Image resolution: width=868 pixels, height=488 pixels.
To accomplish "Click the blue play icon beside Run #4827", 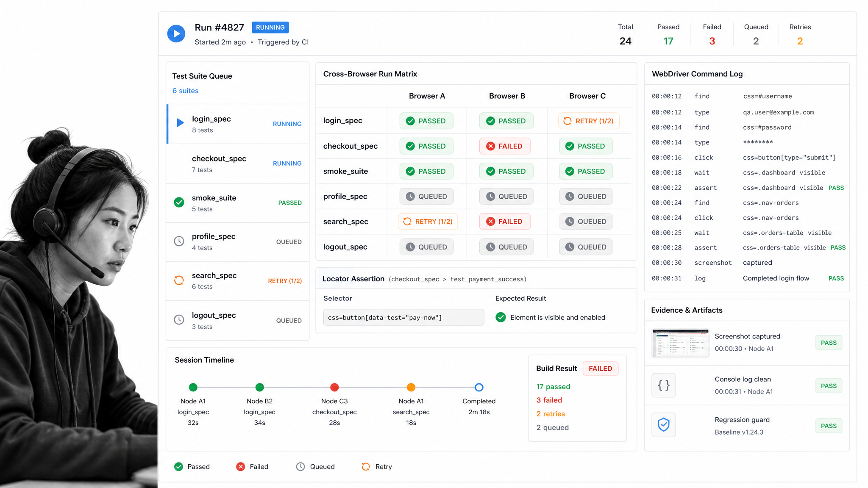I will coord(176,33).
